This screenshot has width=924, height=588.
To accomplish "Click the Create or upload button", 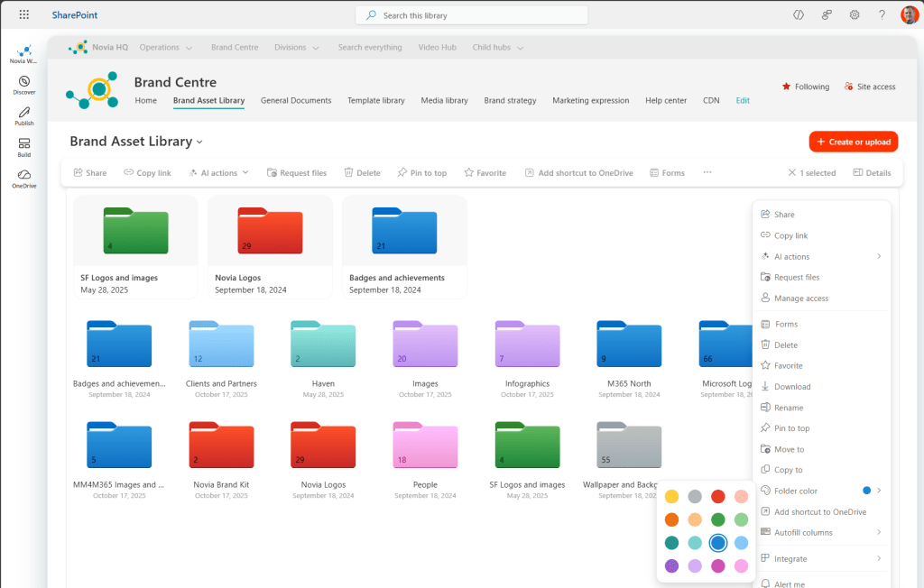I will pos(853,142).
